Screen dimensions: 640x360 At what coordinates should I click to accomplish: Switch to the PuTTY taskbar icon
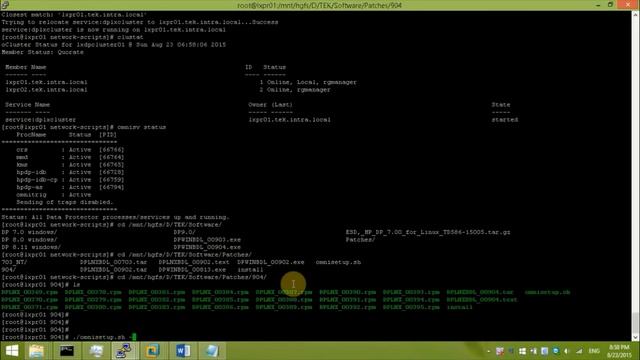pyautogui.click(x=124, y=351)
